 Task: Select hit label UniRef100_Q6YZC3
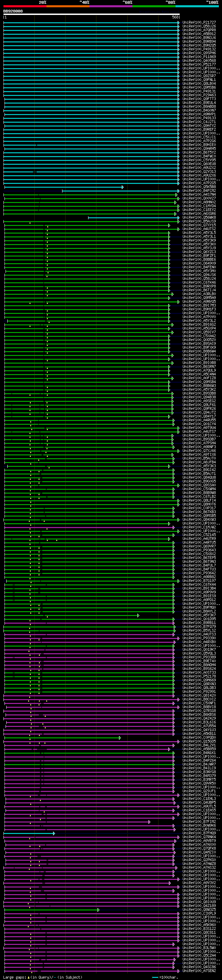pyautogui.click(x=199, y=252)
